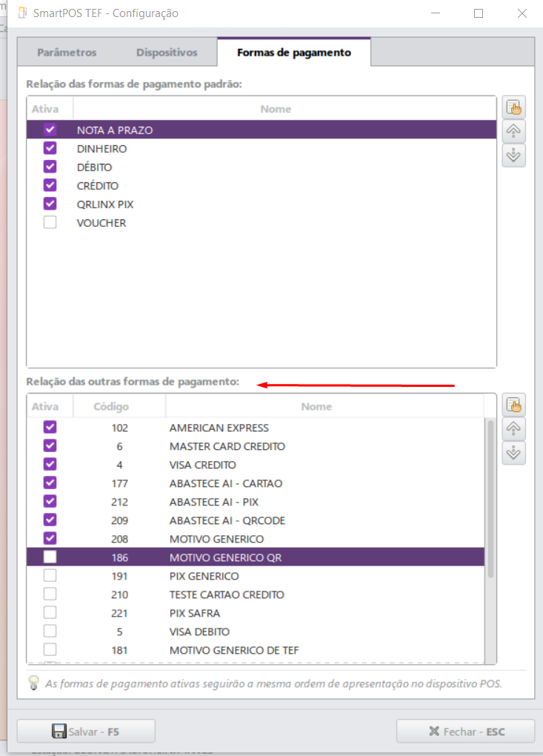Uncheck QRLINX PIX checkbox
543x756 pixels.
[50, 204]
